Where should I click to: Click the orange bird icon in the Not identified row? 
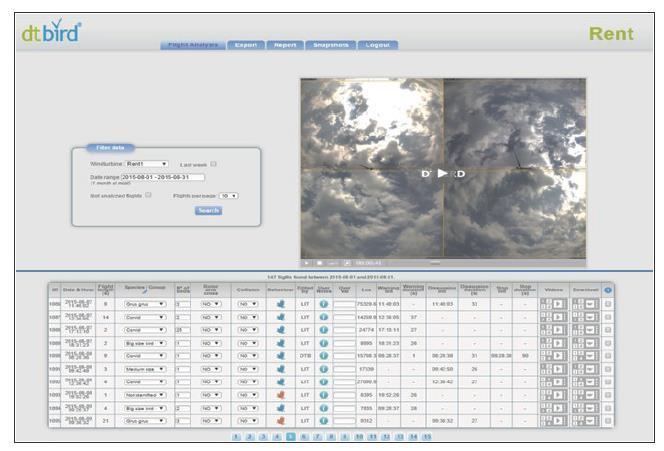280,395
